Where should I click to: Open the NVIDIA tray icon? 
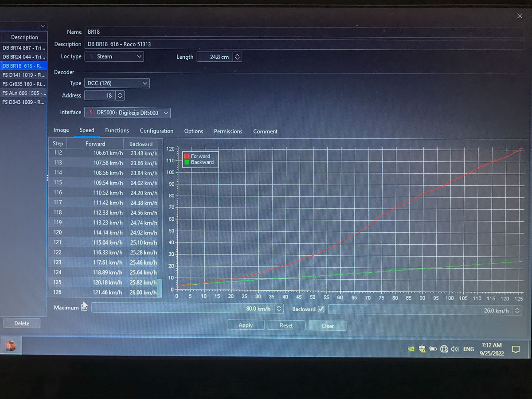point(411,349)
